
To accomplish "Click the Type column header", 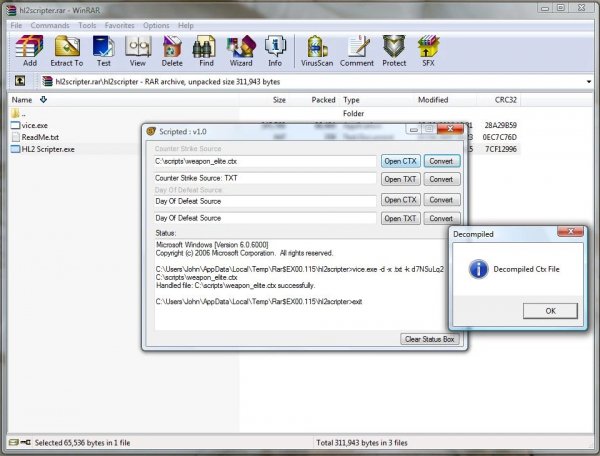I will click(351, 100).
